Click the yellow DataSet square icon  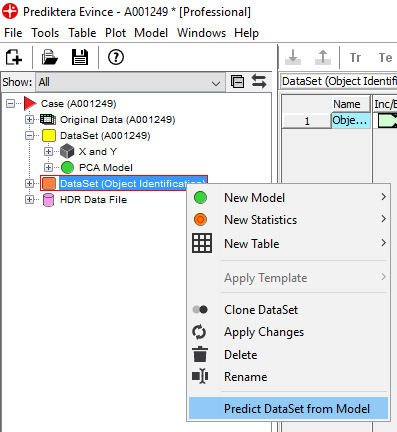tap(49, 136)
